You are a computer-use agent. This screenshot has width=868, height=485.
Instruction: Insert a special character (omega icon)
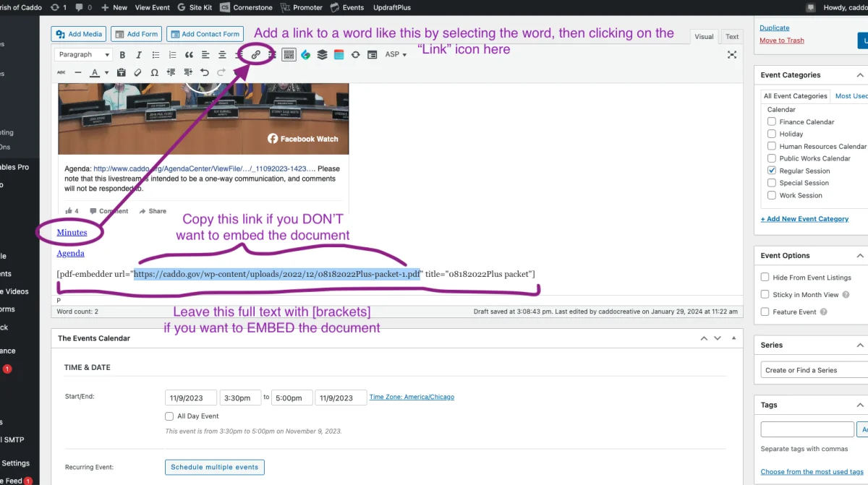pyautogui.click(x=154, y=72)
